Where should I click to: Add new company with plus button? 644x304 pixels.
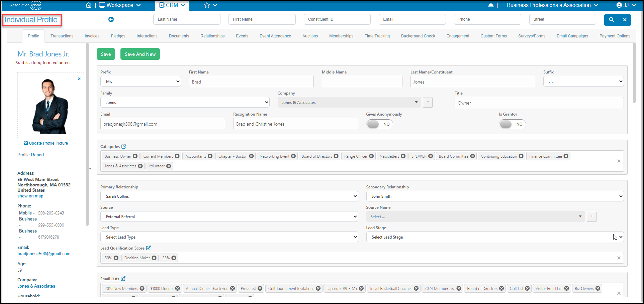pos(428,103)
